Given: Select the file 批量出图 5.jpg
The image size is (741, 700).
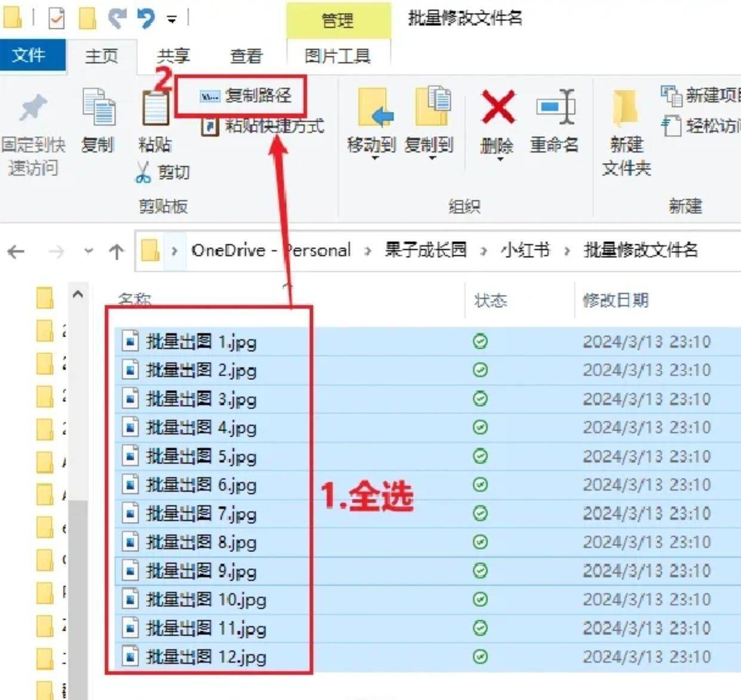Looking at the screenshot, I should 197,456.
